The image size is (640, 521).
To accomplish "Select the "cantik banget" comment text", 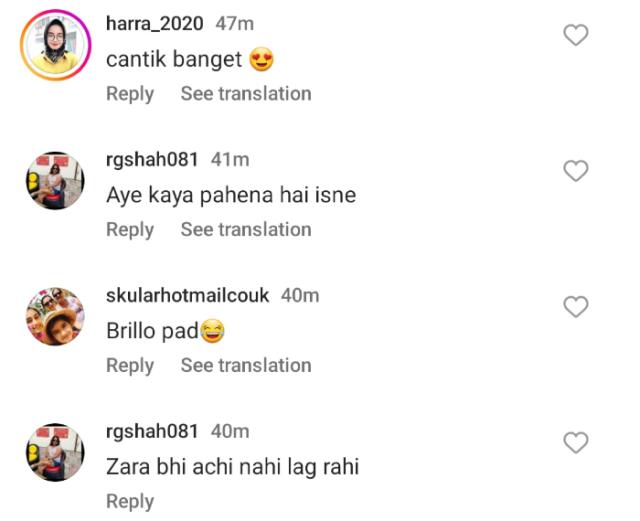I will coord(175,60).
